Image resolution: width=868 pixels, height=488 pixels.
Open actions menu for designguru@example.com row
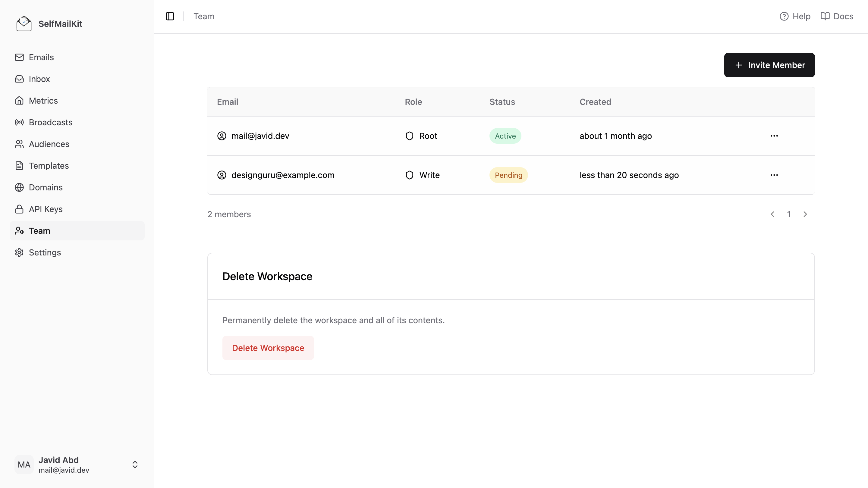(x=774, y=175)
